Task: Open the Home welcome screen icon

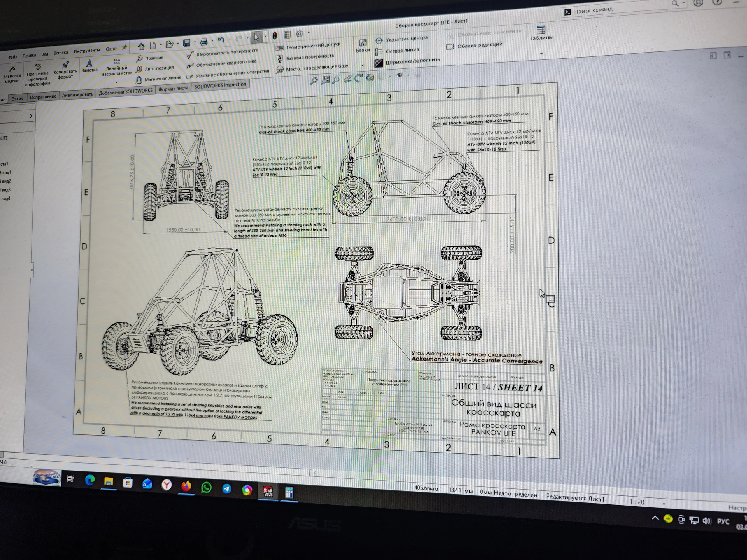Action: click(141, 47)
